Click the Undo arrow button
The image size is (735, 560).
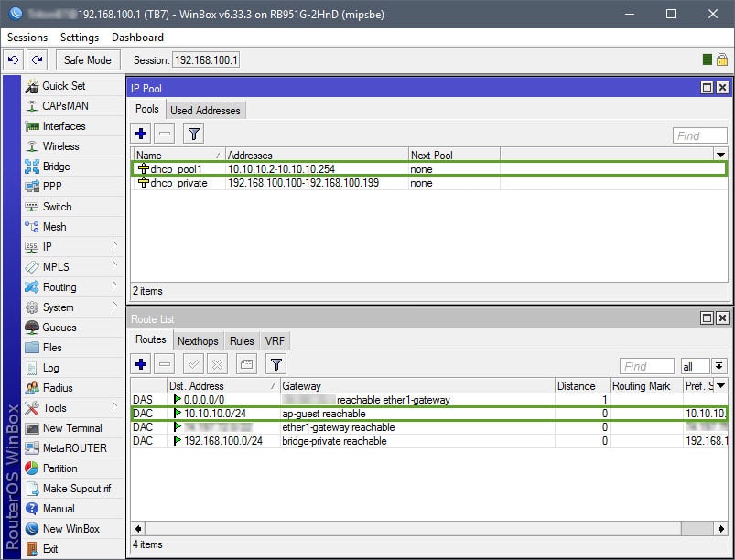[x=14, y=60]
